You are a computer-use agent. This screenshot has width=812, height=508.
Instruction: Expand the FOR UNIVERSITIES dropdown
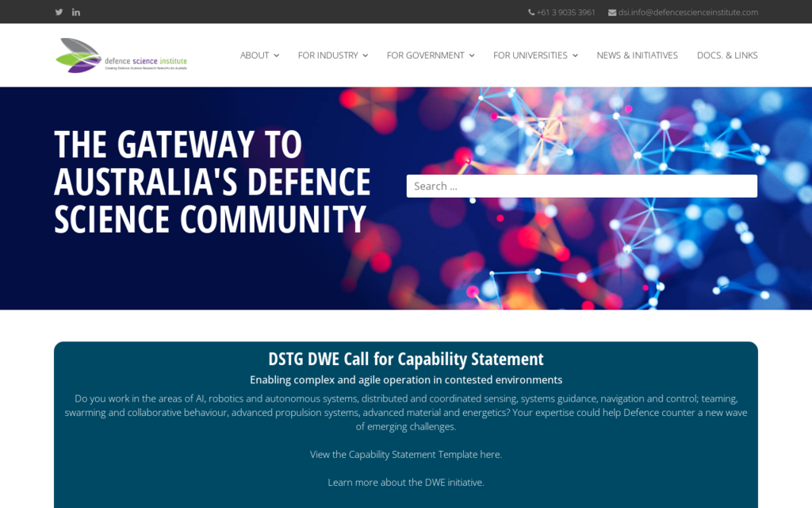pos(576,56)
